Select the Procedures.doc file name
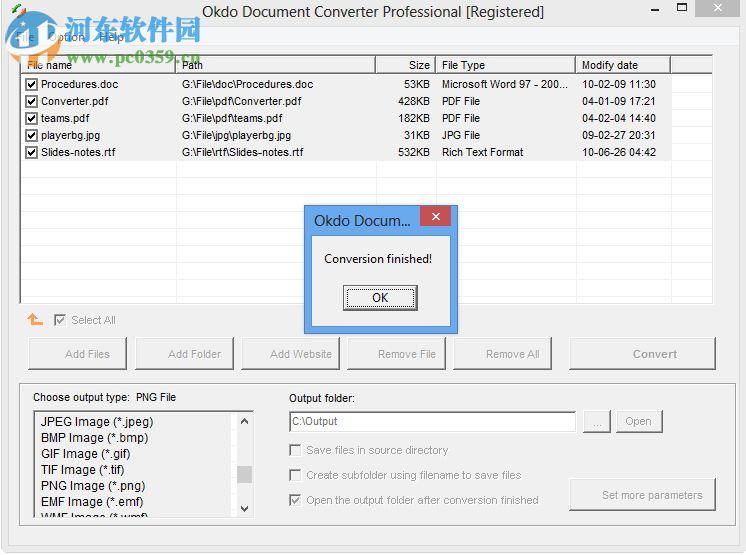 (x=79, y=85)
